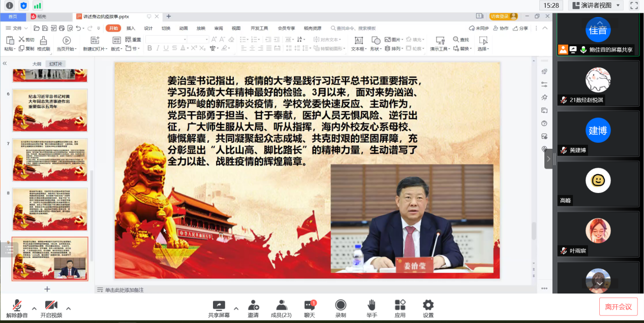
Task: Select slide 7 thumbnail in the panel
Action: (x=50, y=159)
